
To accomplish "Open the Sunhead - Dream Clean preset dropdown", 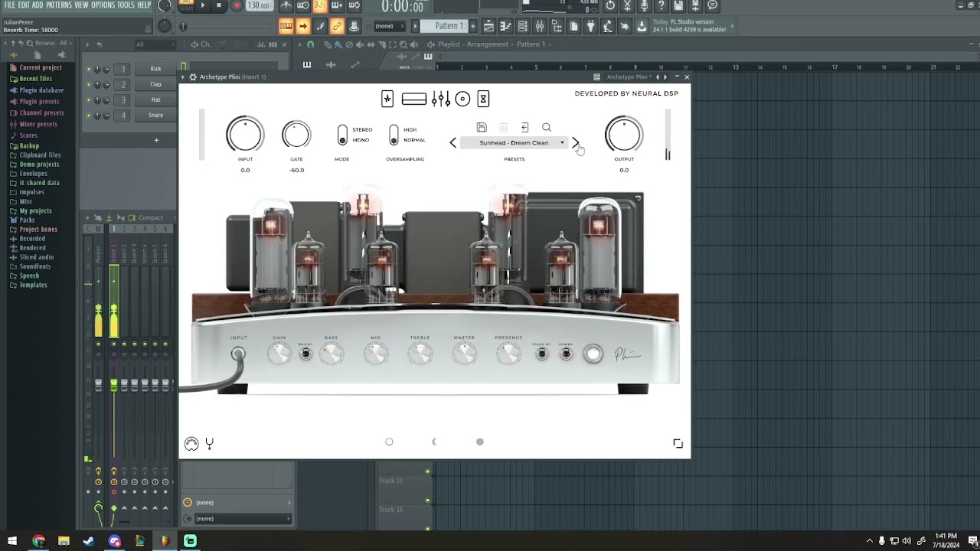I will (514, 143).
